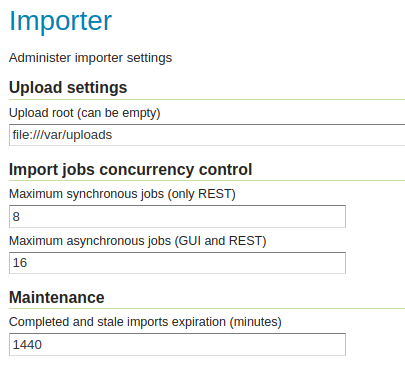Click the Upload root label
The image size is (405, 369).
(85, 113)
